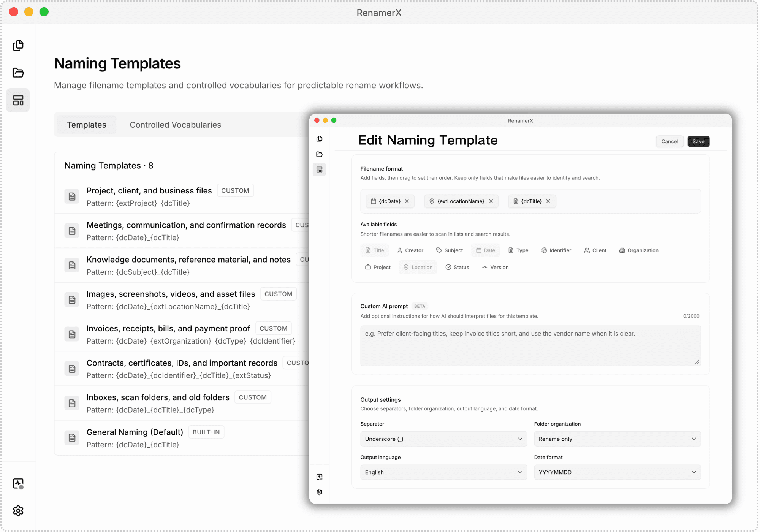Add the Client field
The height and width of the screenshot is (532, 760).
595,250
